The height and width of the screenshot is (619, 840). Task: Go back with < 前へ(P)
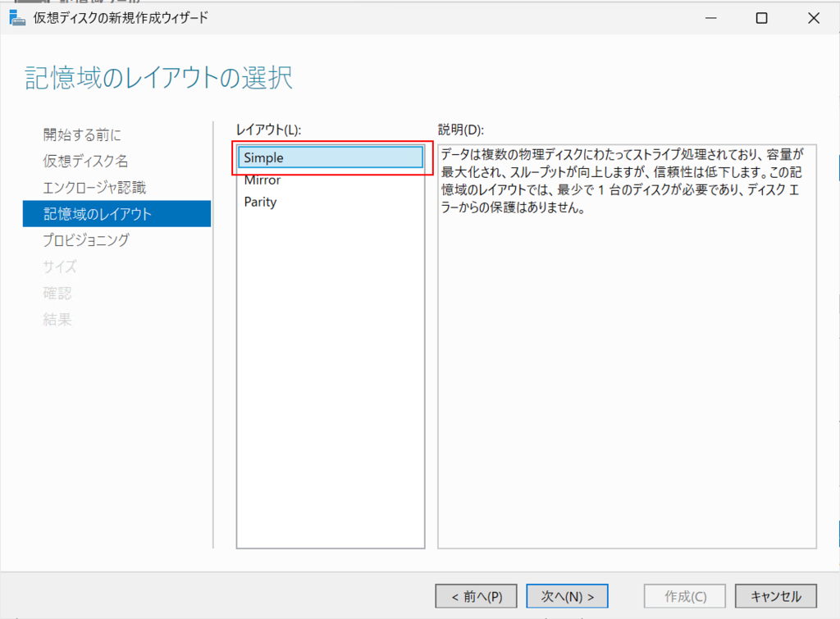coord(477,596)
